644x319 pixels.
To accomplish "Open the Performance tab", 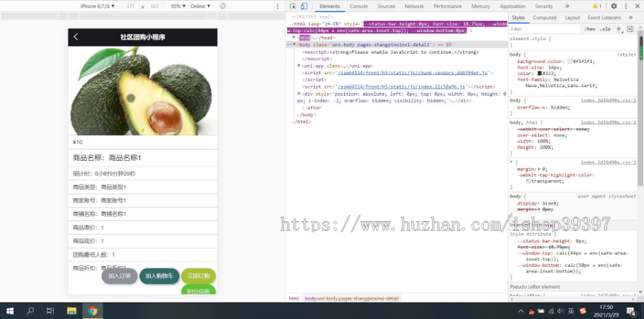I will (447, 6).
